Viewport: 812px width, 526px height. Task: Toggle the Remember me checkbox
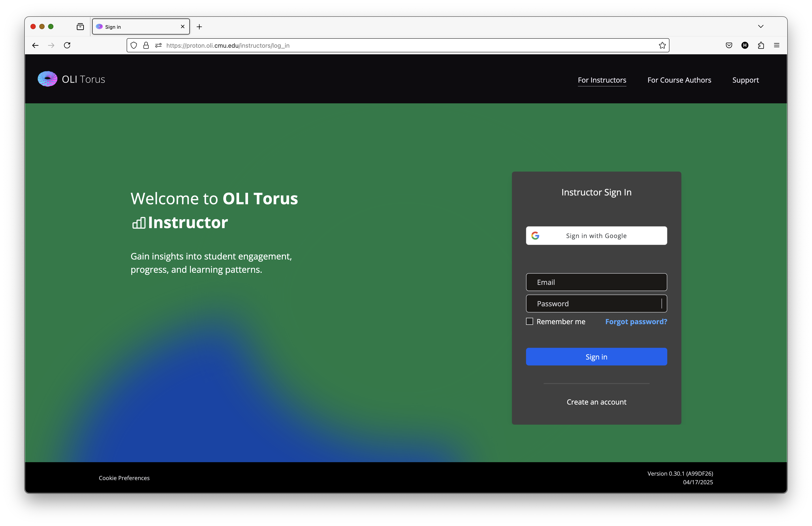[530, 321]
